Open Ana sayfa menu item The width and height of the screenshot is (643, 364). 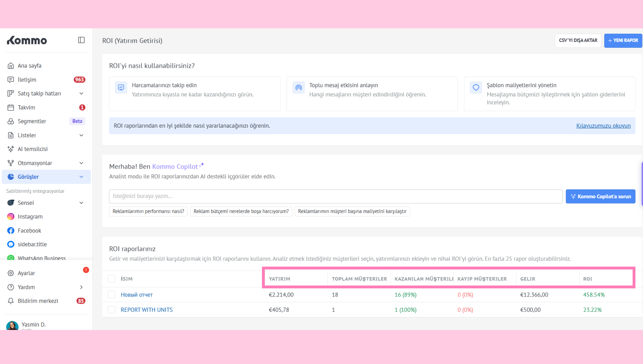pyautogui.click(x=46, y=65)
